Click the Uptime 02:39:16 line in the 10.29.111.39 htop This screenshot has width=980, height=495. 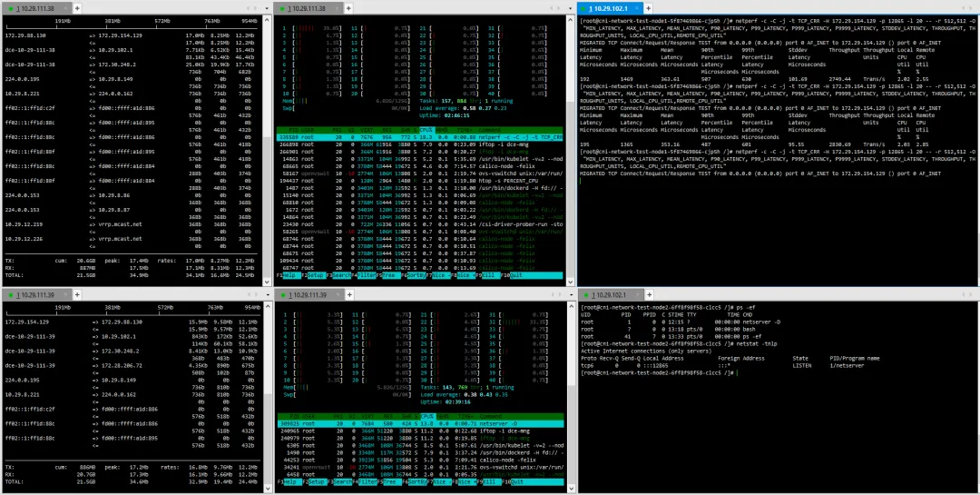tap(445, 401)
